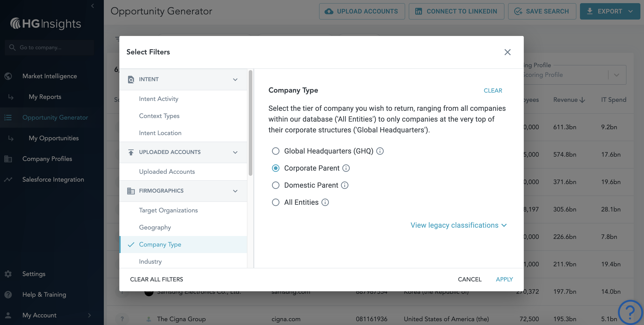The height and width of the screenshot is (325, 644).
Task: Click the filter list scrollbar
Action: point(251,122)
